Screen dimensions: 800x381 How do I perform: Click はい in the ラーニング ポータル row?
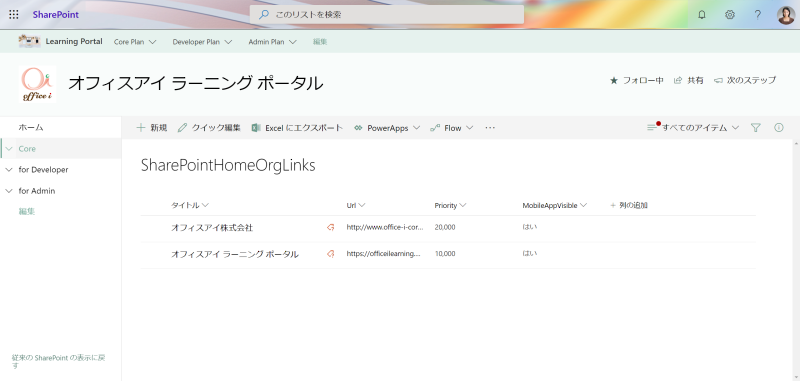click(x=530, y=253)
